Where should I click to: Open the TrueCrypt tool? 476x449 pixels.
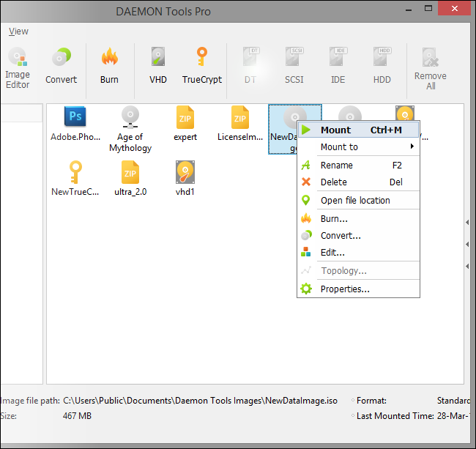pyautogui.click(x=202, y=66)
